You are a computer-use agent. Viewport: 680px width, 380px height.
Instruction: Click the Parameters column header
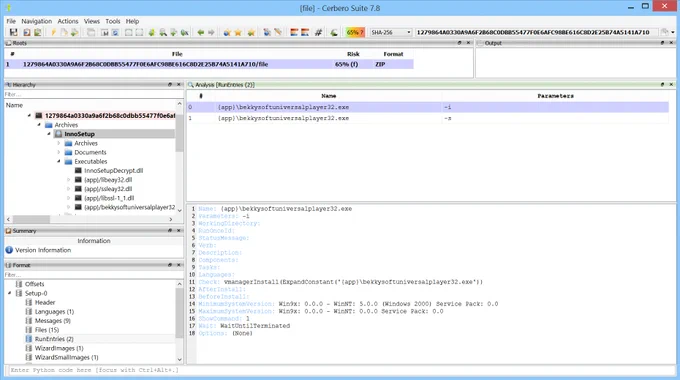pos(555,96)
